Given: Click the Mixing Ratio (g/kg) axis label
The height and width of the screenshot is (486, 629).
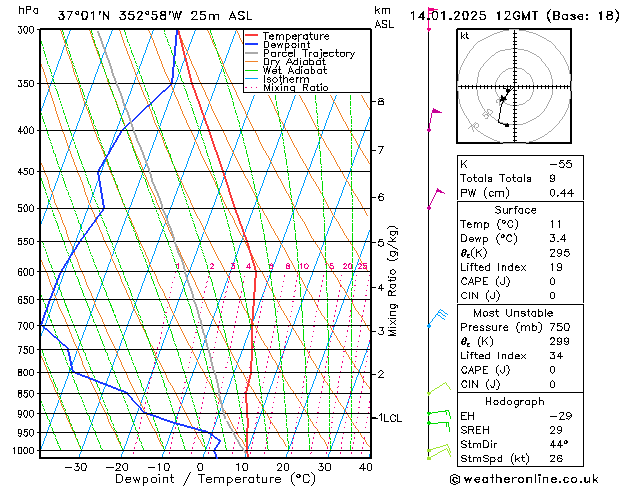Looking at the screenshot, I should pos(392,281).
